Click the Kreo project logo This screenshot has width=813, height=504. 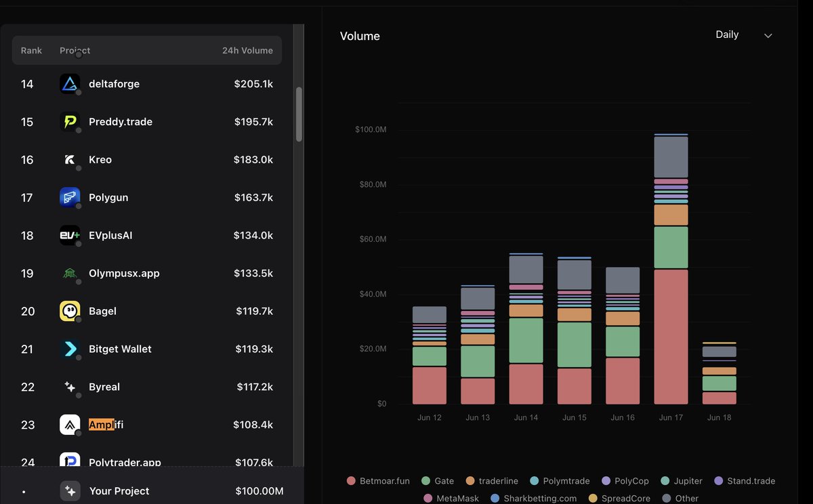click(70, 160)
